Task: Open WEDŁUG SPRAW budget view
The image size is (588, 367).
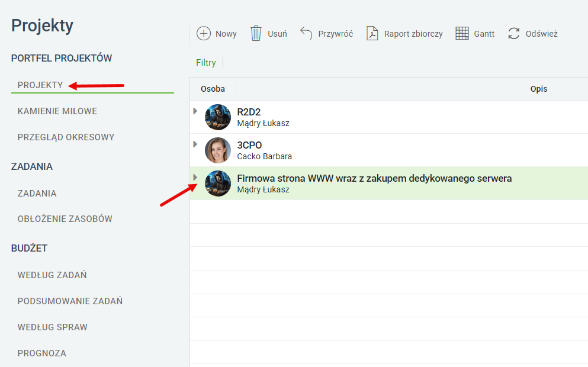Action: pyautogui.click(x=53, y=327)
